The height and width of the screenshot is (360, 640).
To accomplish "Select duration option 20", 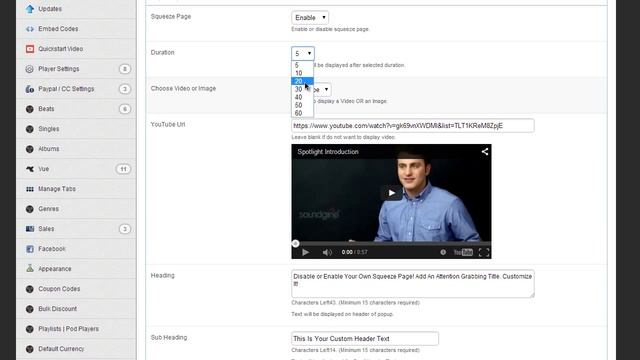I will coord(302,81).
